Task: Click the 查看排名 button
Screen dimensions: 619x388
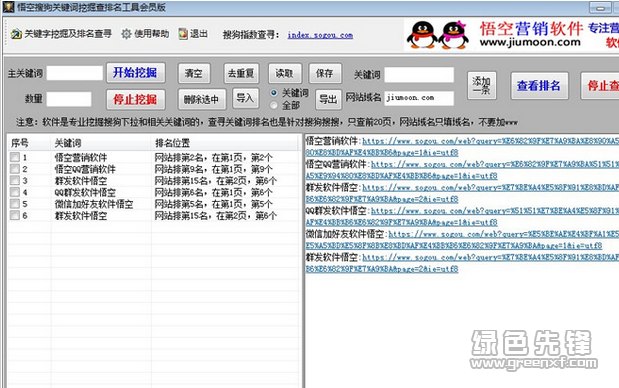Action: point(539,86)
